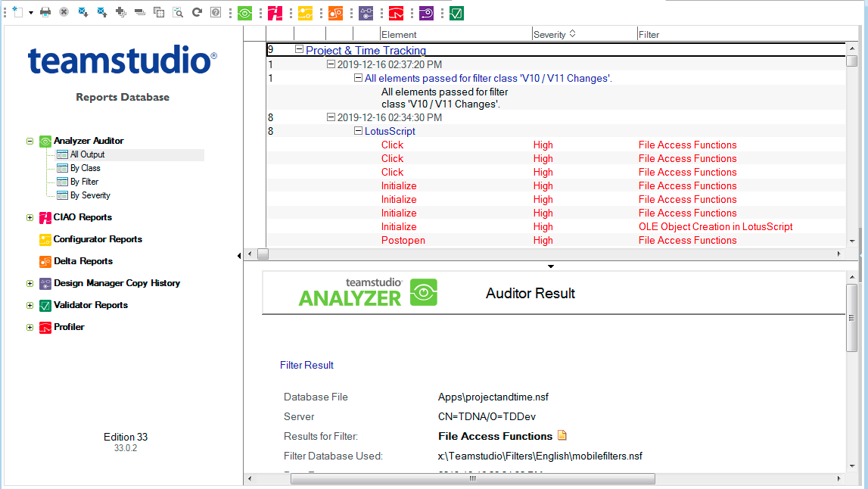Collapse the 2019-12-16 02:37:20 PM group
The width and height of the screenshot is (868, 489).
click(331, 64)
